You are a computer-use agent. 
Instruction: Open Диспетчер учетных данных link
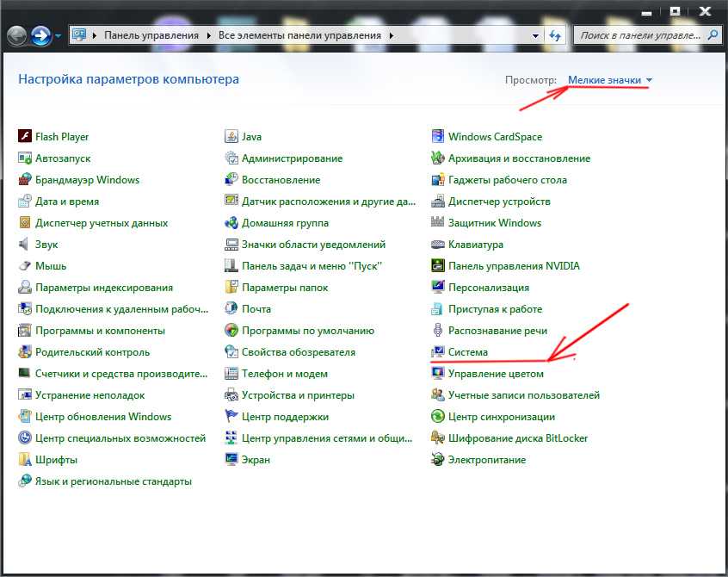click(x=102, y=222)
